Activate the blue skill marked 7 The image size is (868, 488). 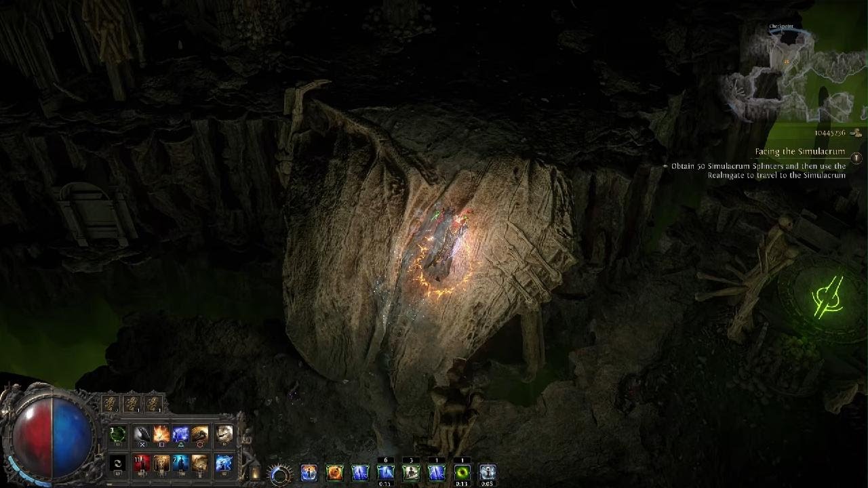(x=180, y=464)
